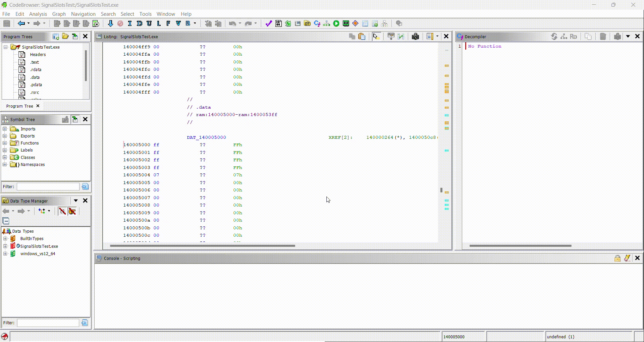644x342 pixels.
Task: Clear the Console using the eraser icon
Action: tap(628, 258)
